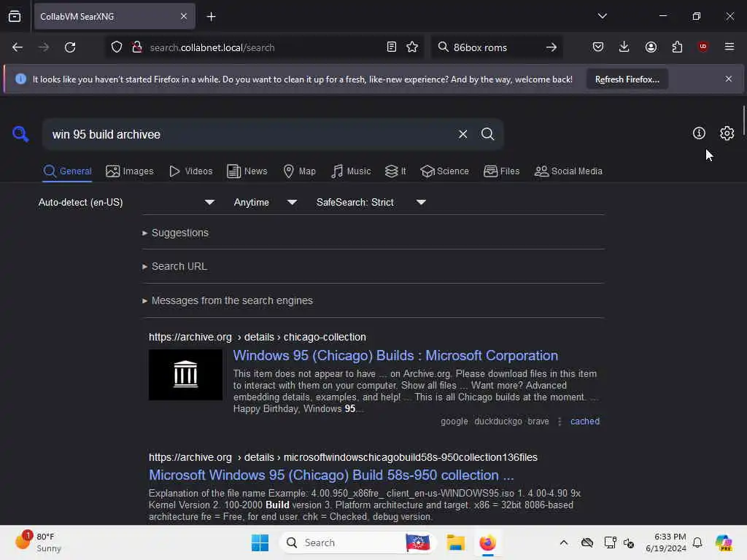Switch to the Videos search tab
Viewport: 747px width, 560px height.
click(x=190, y=171)
